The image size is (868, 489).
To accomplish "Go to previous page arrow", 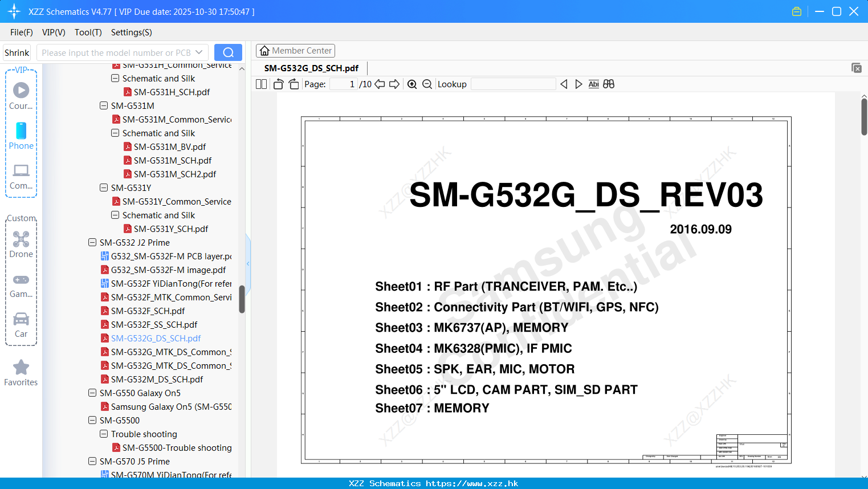I will tap(380, 84).
